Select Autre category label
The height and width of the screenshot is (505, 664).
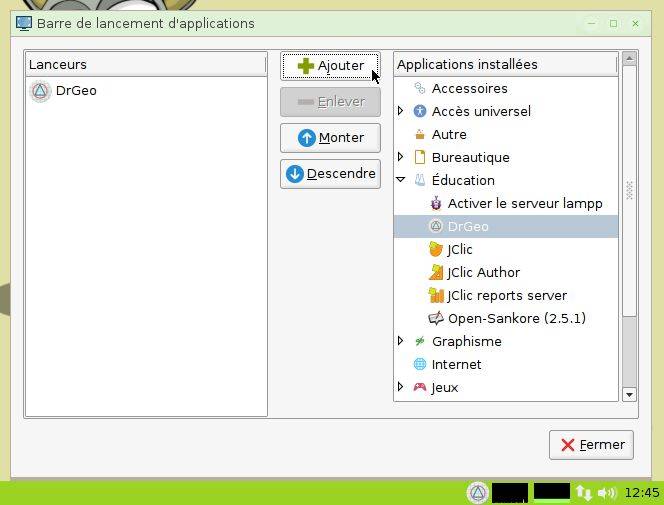click(x=449, y=135)
